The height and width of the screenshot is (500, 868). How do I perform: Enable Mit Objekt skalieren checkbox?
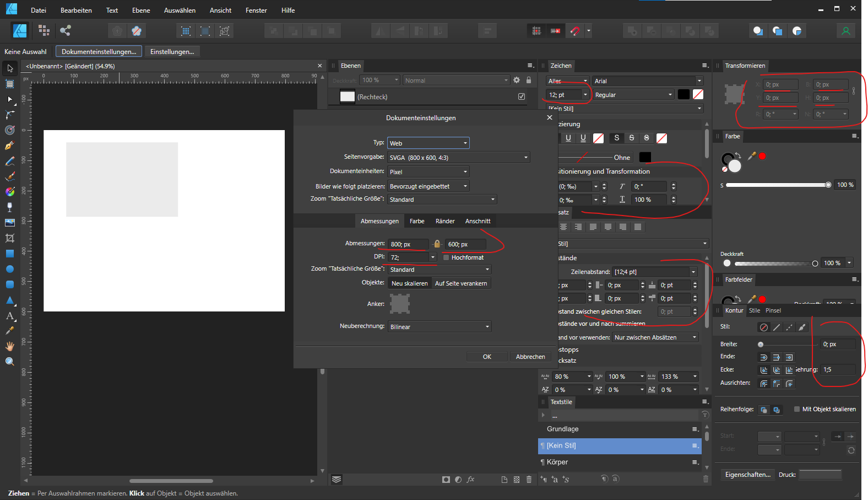(797, 409)
